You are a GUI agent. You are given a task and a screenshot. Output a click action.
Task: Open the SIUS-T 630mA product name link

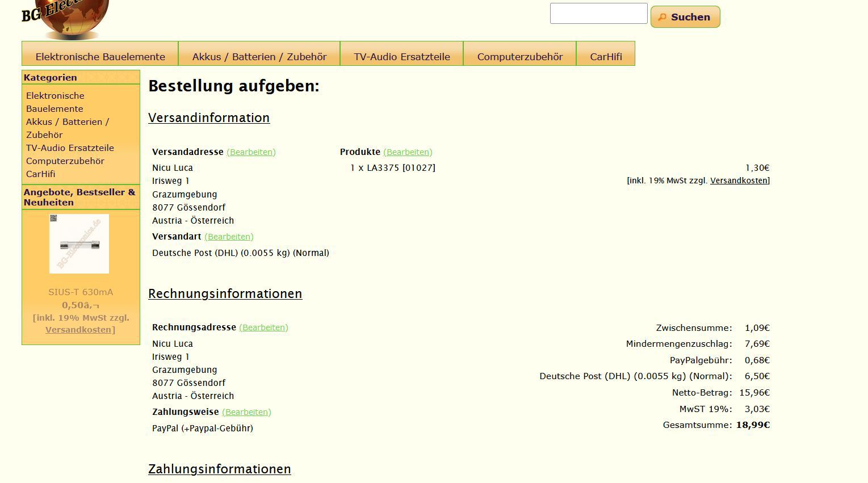click(81, 292)
